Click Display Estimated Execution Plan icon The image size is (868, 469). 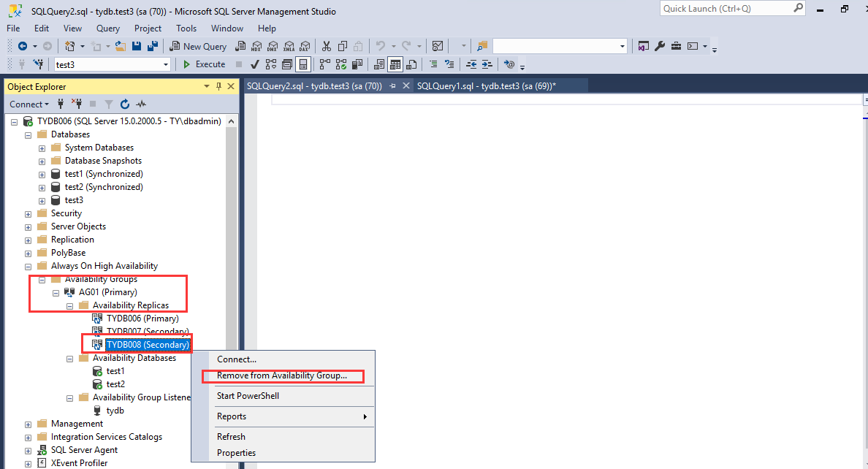pyautogui.click(x=270, y=65)
